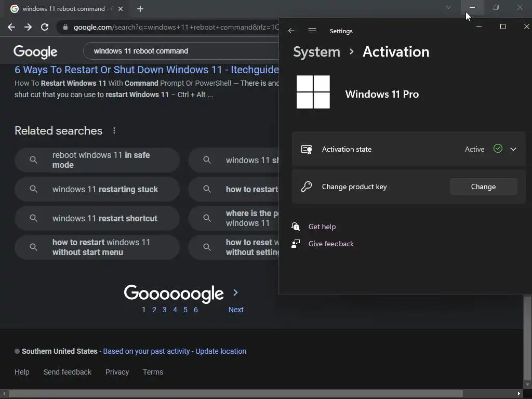Go to results page 4

click(x=175, y=310)
